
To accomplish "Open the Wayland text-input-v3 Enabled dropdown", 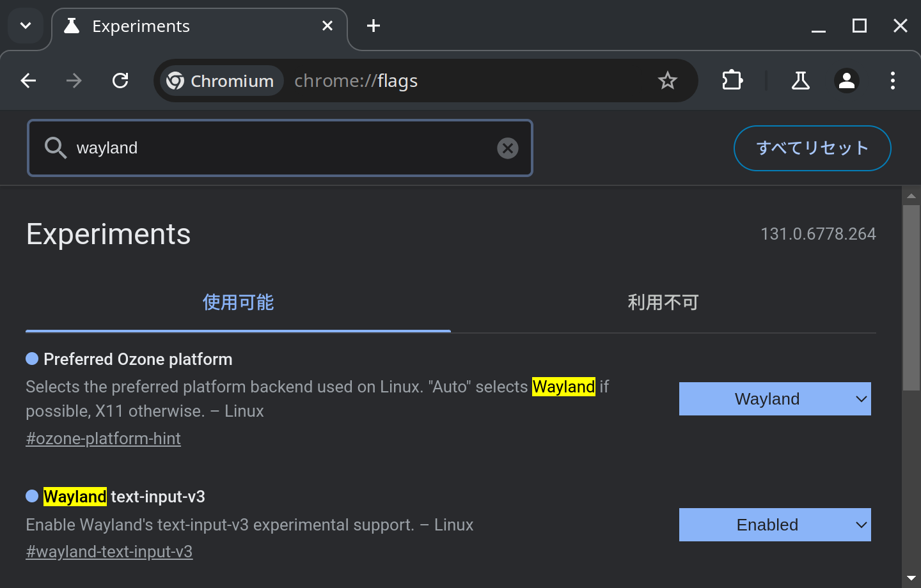I will click(x=775, y=524).
